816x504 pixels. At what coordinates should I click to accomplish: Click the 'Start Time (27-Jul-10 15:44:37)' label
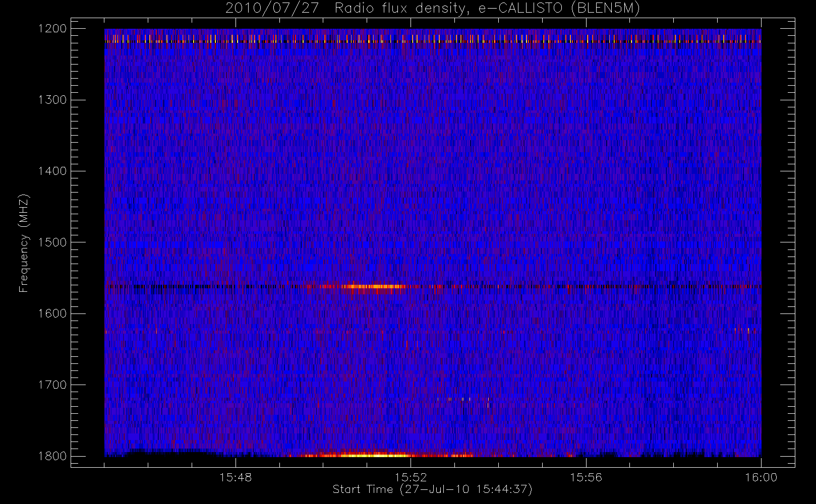432,489
